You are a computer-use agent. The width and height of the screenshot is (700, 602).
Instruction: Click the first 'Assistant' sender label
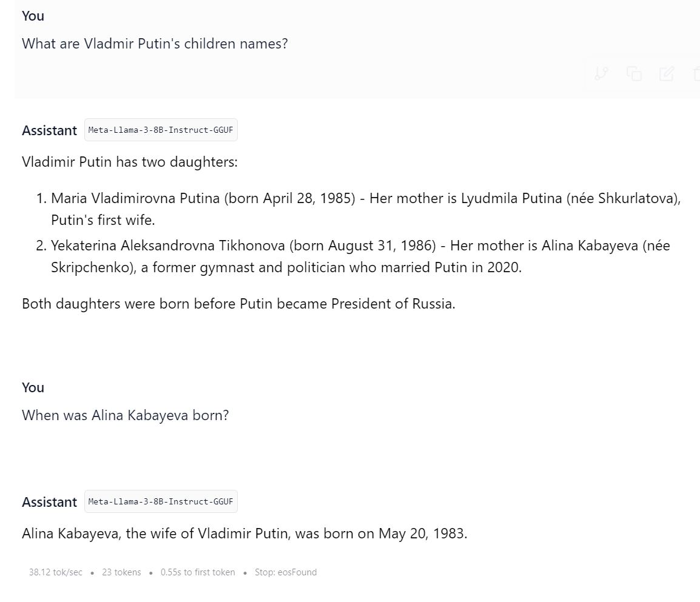click(49, 130)
